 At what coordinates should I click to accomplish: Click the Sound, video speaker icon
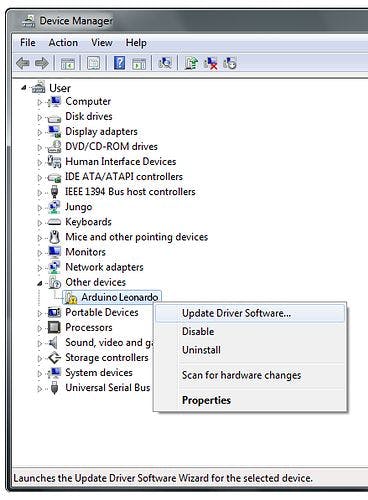(53, 342)
